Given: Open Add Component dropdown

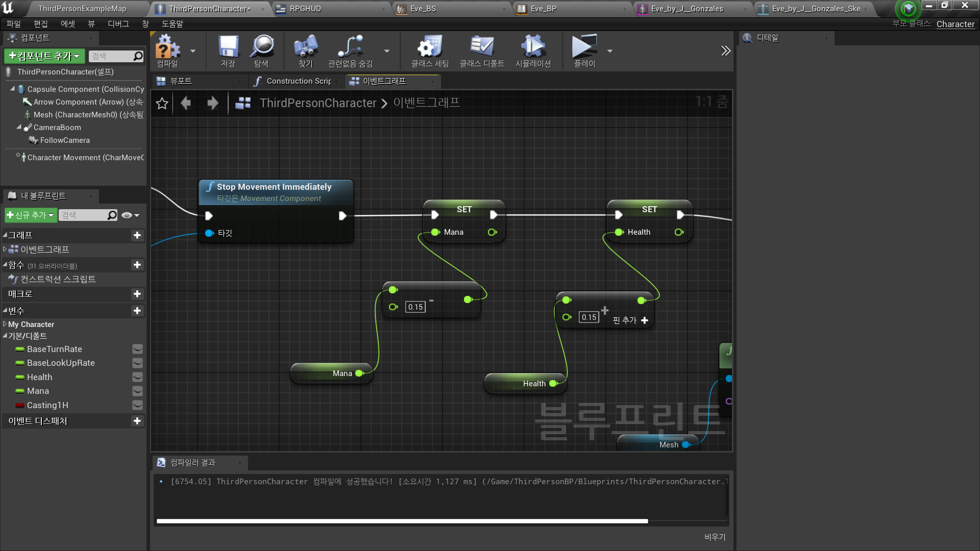Looking at the screenshot, I should point(44,56).
